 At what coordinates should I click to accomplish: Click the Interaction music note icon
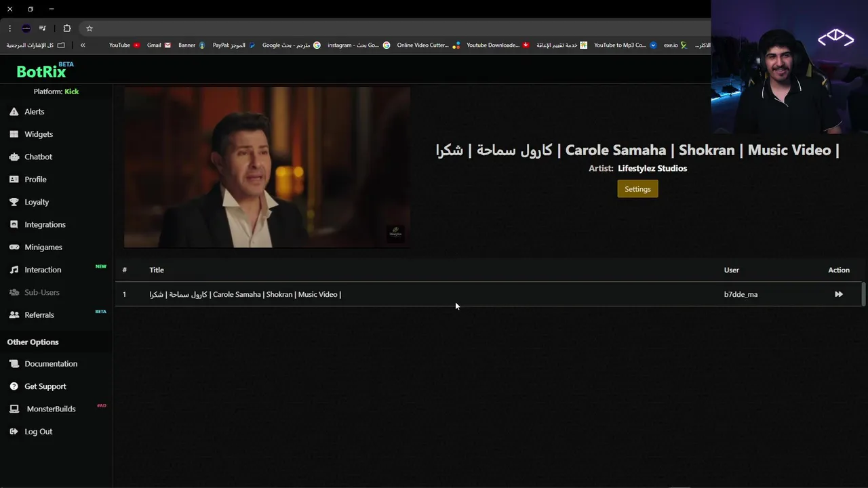tap(14, 270)
